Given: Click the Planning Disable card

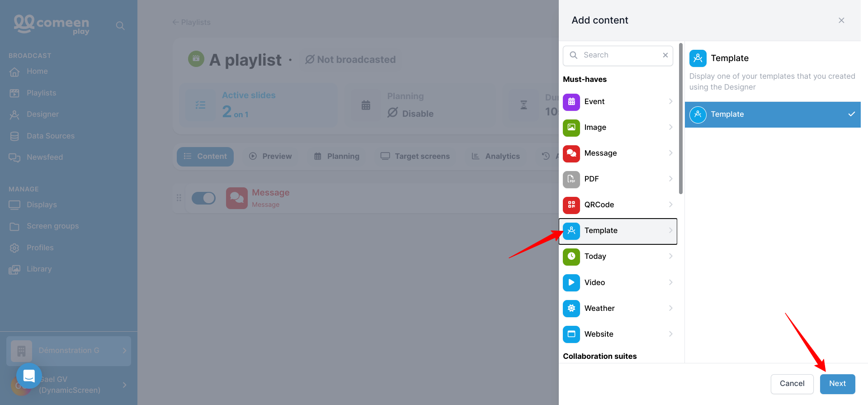Looking at the screenshot, I should click(x=420, y=105).
